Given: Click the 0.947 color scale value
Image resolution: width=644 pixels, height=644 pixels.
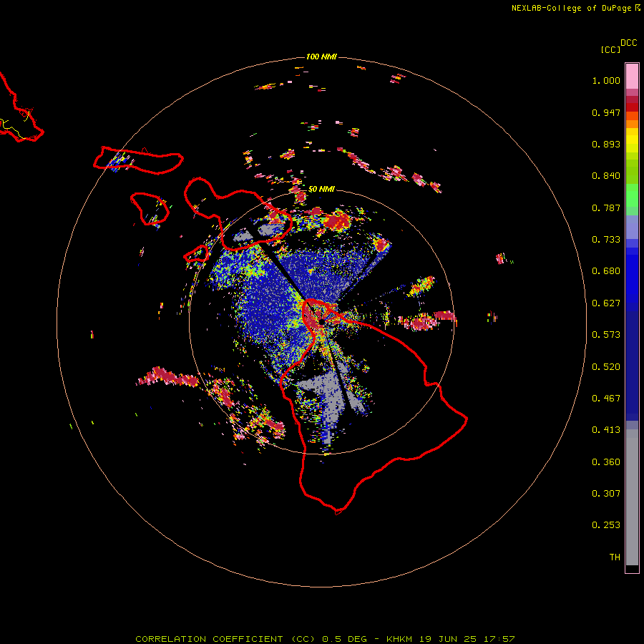Looking at the screenshot, I should click(606, 112).
